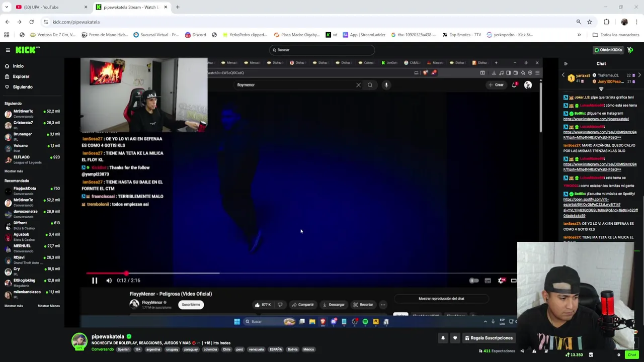Click the green Chat send button
Screen dimensions: 644x362
631,355
